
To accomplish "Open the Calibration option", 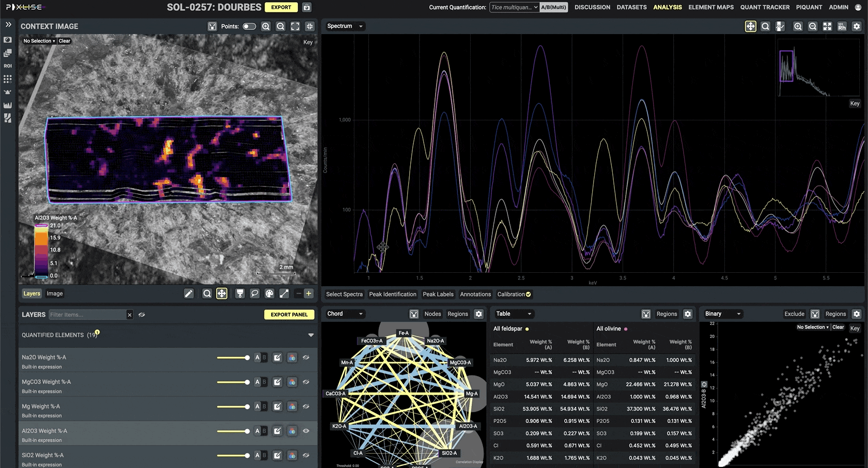I will (514, 294).
